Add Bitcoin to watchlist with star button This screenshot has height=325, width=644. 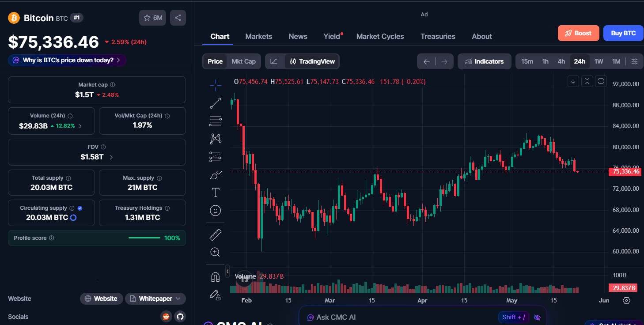[x=152, y=18]
